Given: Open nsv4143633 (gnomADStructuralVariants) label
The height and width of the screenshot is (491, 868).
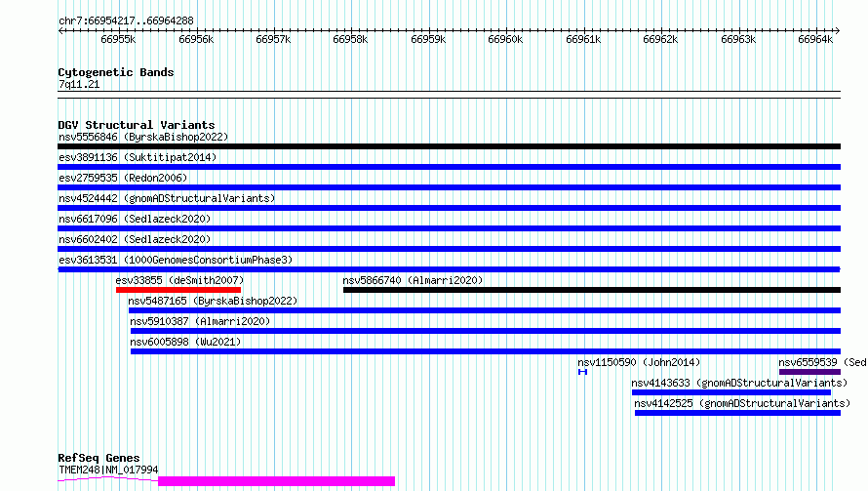Looking at the screenshot, I should coord(739,383).
